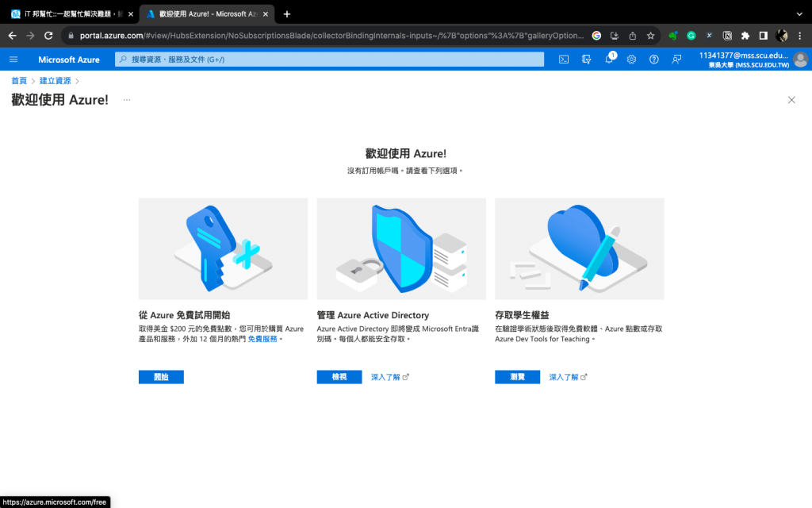
Task: Open the Chrome profile avatar
Action: pos(781,36)
